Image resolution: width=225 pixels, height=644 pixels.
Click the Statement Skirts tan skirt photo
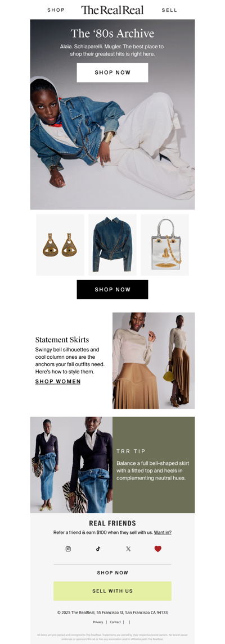click(154, 360)
